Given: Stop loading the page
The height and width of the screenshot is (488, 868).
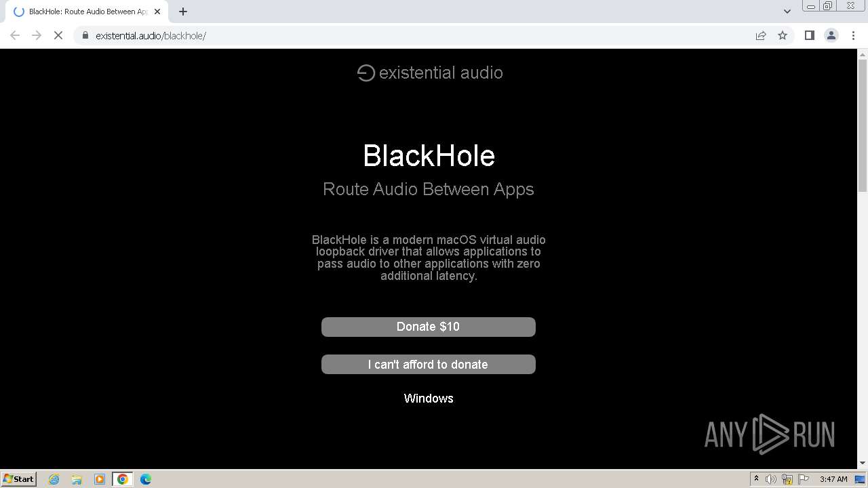Looking at the screenshot, I should [58, 35].
